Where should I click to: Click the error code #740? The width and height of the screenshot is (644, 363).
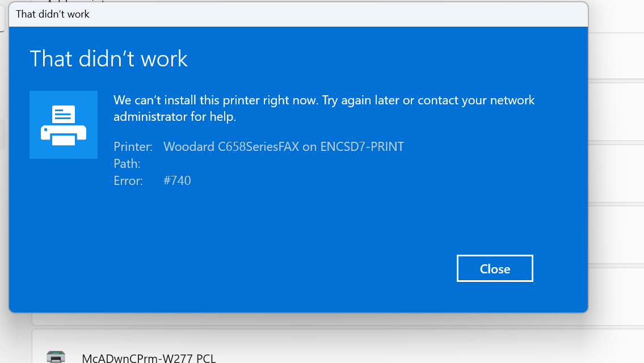(x=177, y=181)
